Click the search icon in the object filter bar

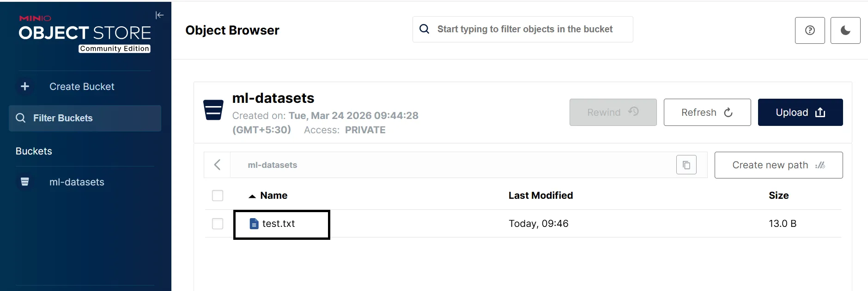point(424,29)
